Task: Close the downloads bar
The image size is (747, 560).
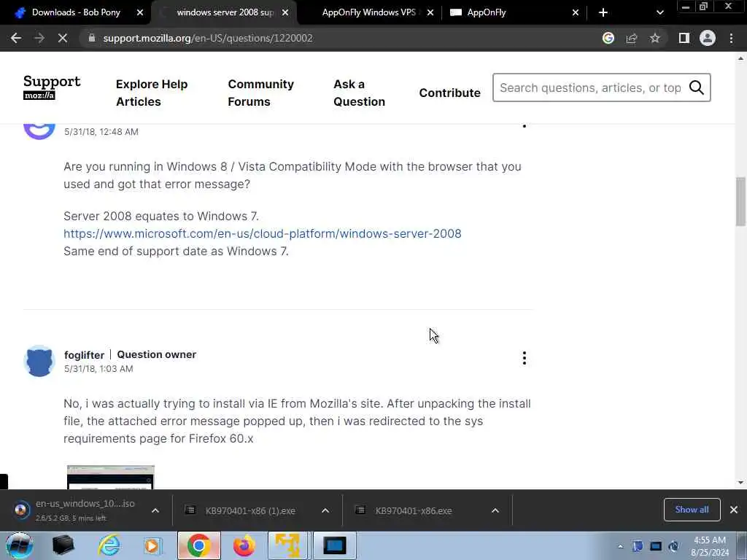Action: click(734, 510)
